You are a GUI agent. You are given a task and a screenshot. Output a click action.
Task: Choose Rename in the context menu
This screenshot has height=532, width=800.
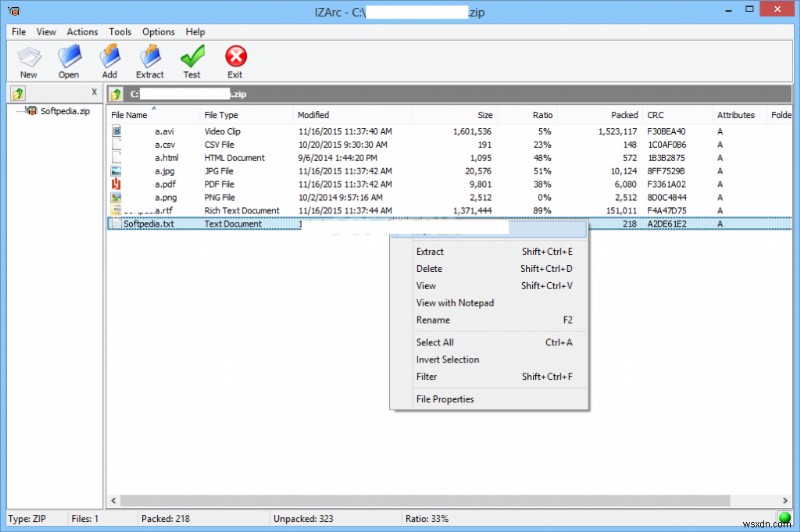[489, 320]
